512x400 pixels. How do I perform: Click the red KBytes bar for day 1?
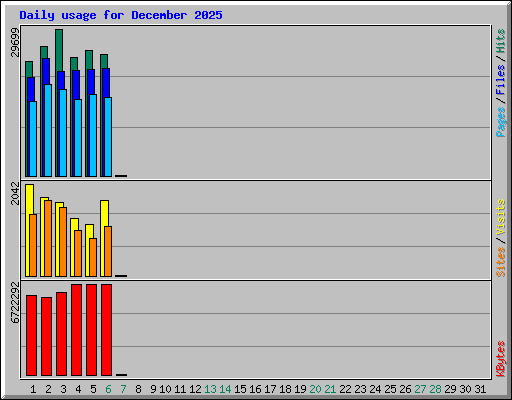(31, 335)
